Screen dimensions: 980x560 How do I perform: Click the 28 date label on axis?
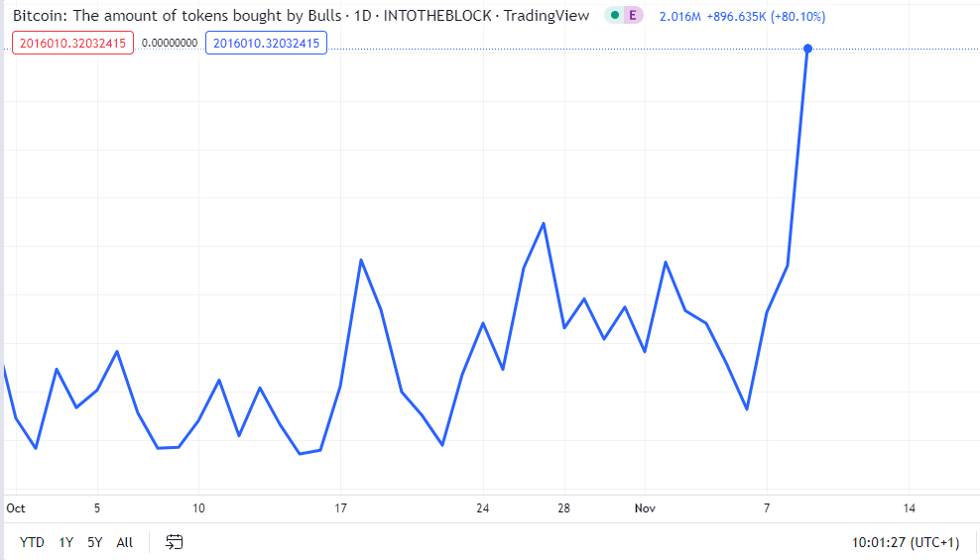pos(563,508)
